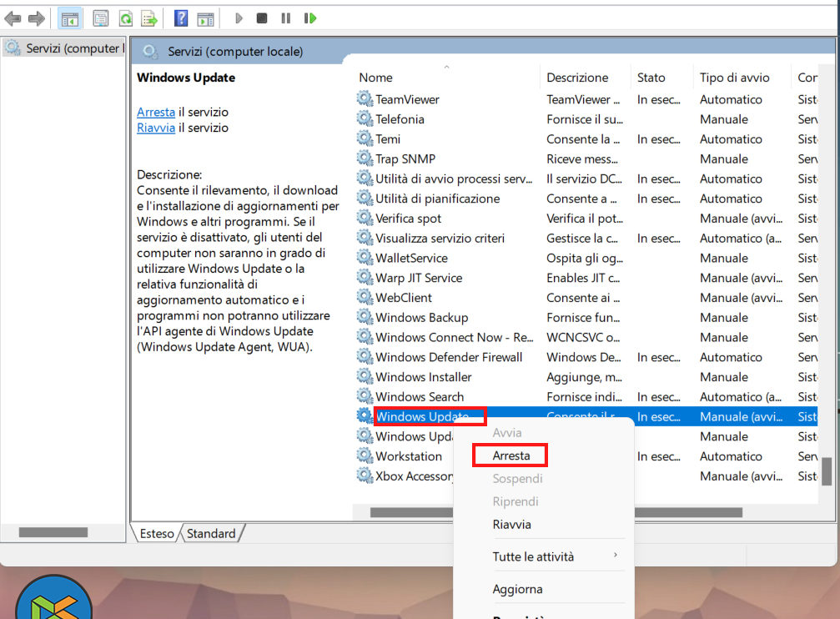Open Properties via the toolbar icon
The width and height of the screenshot is (840, 619).
[101, 18]
